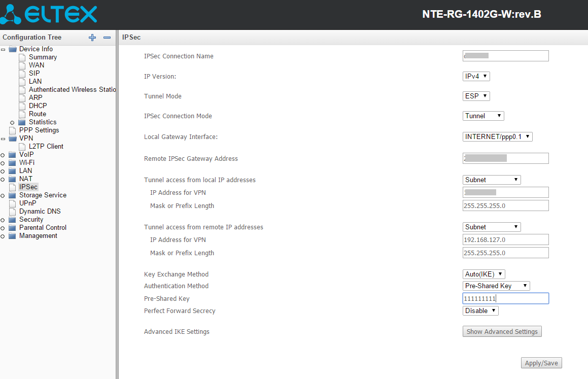Open the ARP page
588x379 pixels.
tap(36, 97)
